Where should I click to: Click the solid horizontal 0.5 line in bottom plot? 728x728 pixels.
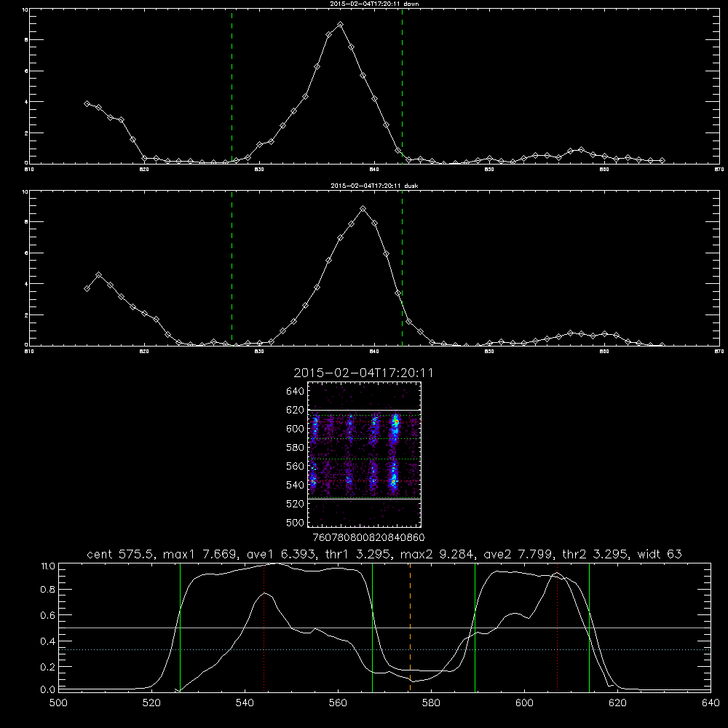tap(384, 628)
